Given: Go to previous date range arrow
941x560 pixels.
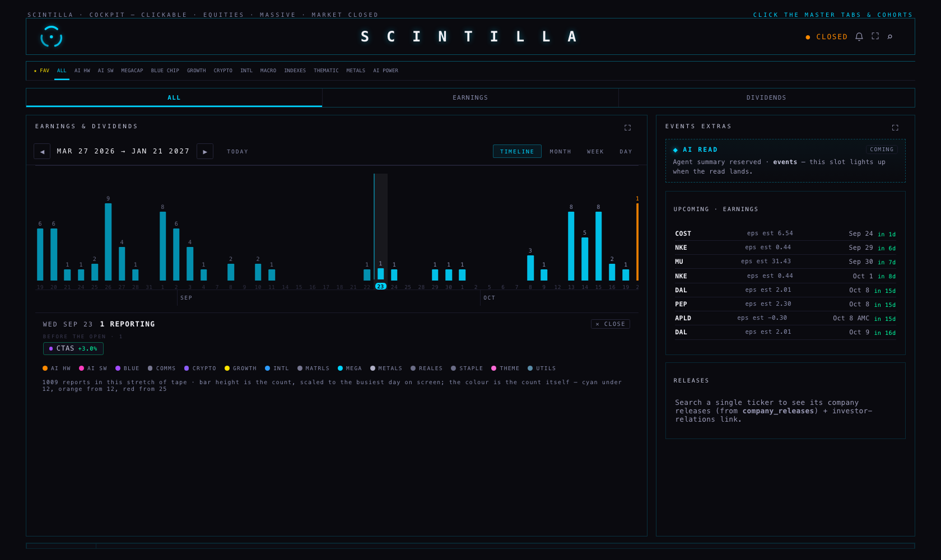Looking at the screenshot, I should pyautogui.click(x=42, y=151).
